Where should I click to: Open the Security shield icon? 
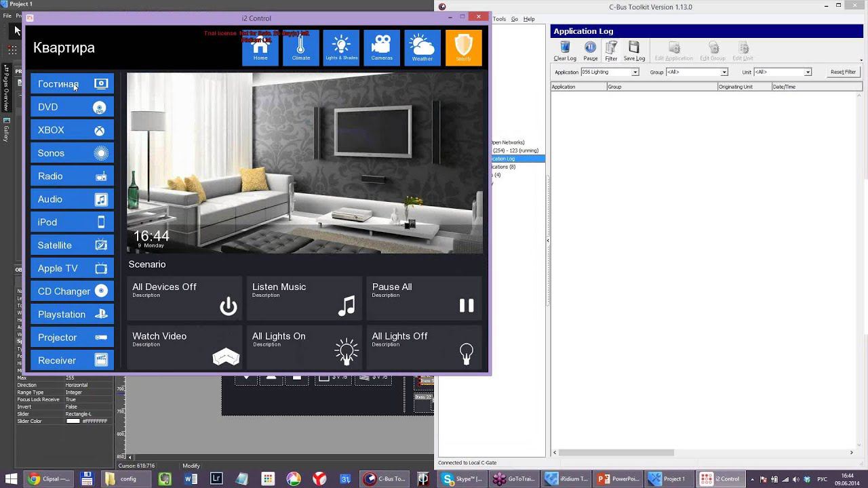[463, 47]
